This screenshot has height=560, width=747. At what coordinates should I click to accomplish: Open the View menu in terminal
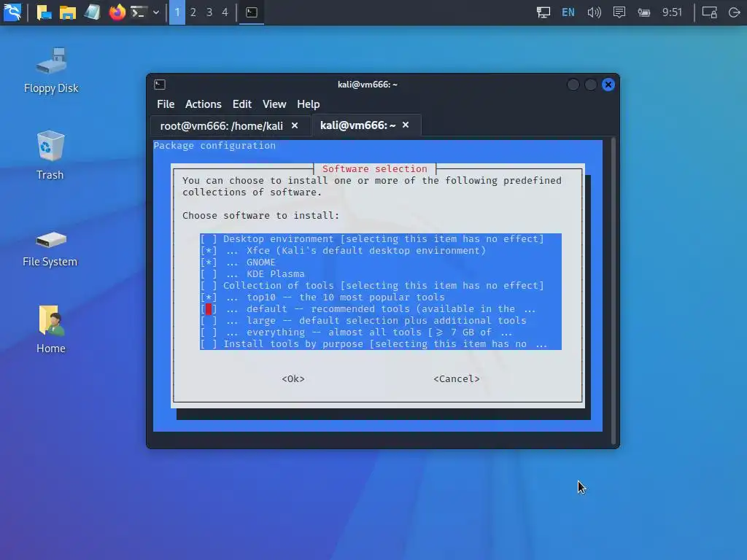[274, 104]
